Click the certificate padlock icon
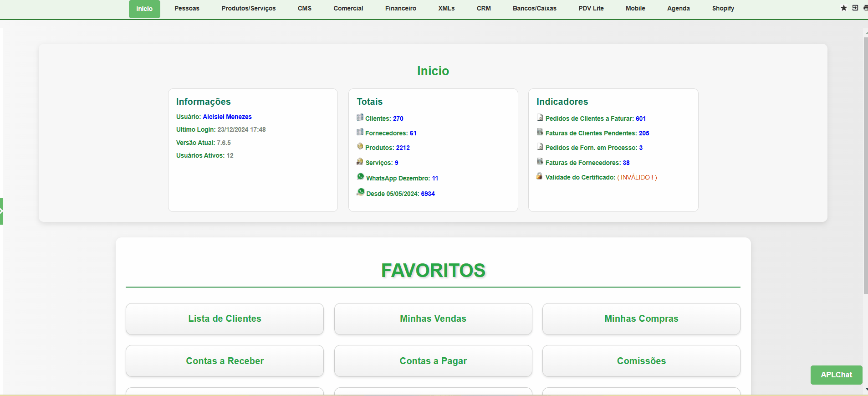This screenshot has height=396, width=868. click(540, 176)
